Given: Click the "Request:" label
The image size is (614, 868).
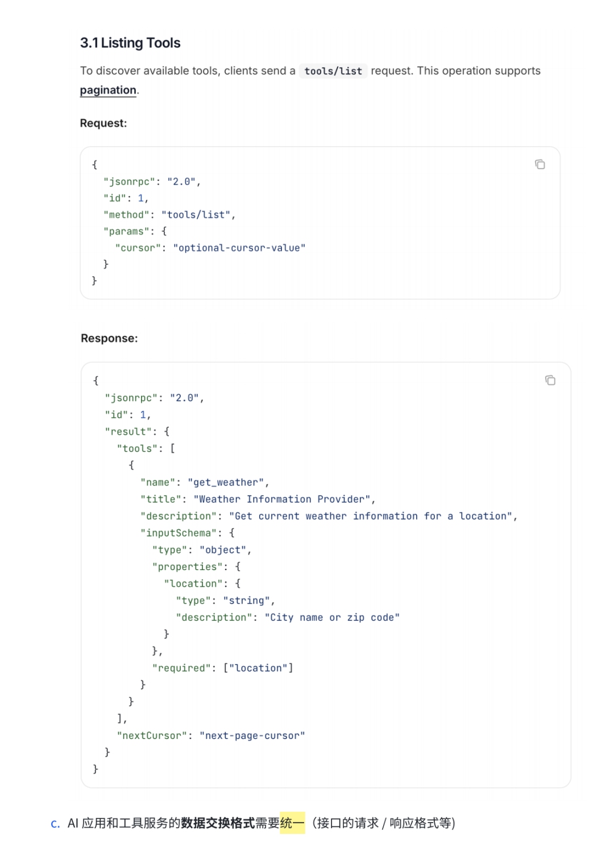Looking at the screenshot, I should [x=103, y=123].
